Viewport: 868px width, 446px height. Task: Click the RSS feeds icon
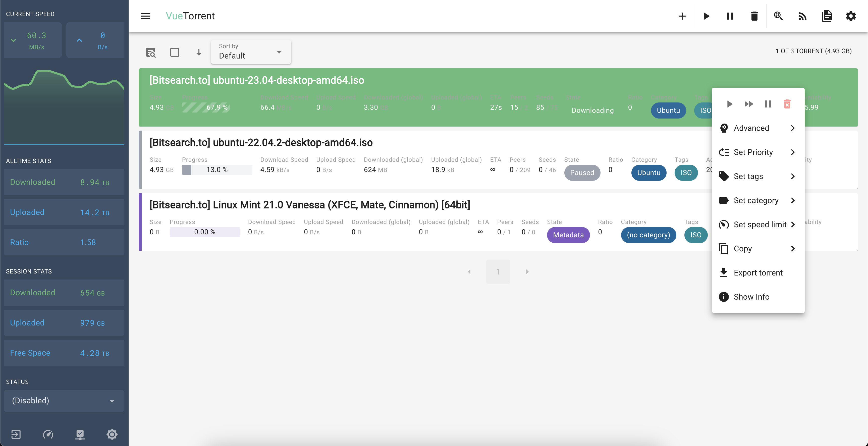(x=803, y=15)
